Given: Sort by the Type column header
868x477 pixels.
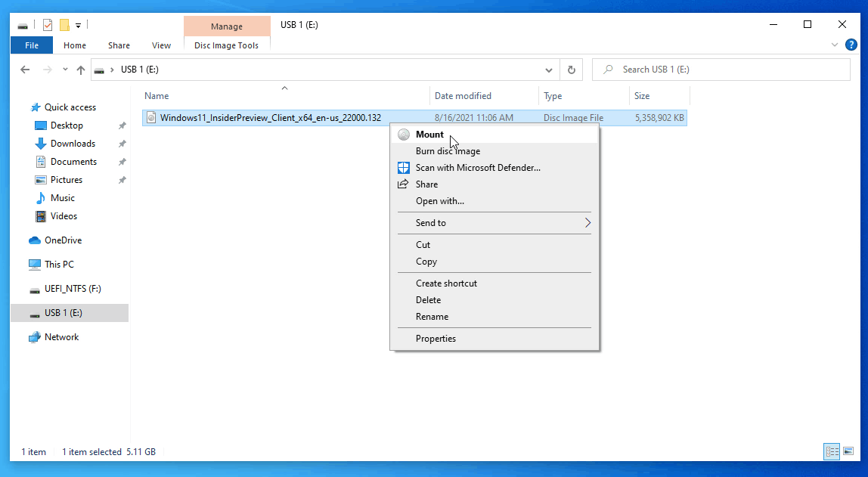Looking at the screenshot, I should tap(584, 96).
